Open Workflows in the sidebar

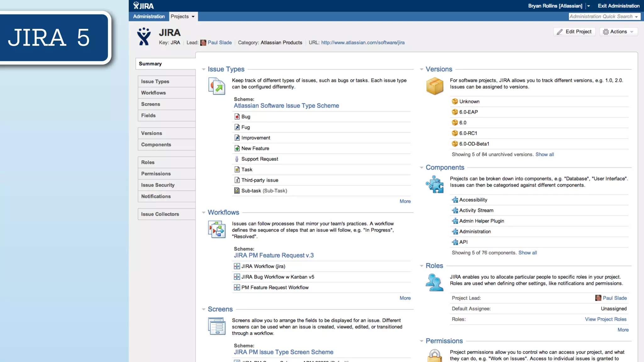[x=167, y=93]
